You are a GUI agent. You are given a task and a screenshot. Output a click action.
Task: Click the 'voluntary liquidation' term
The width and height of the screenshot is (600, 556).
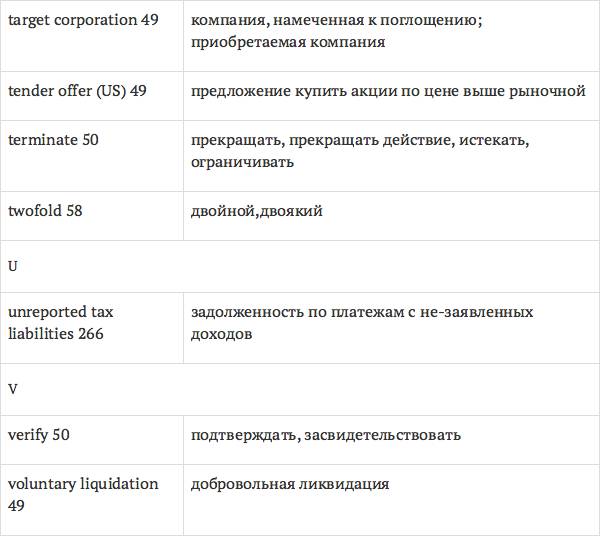(82, 484)
